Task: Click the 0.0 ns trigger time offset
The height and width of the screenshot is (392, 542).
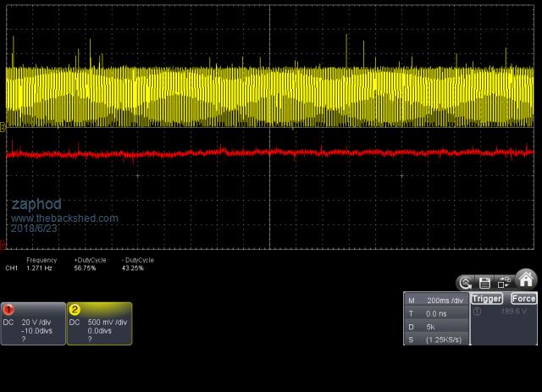Action: 436,313
